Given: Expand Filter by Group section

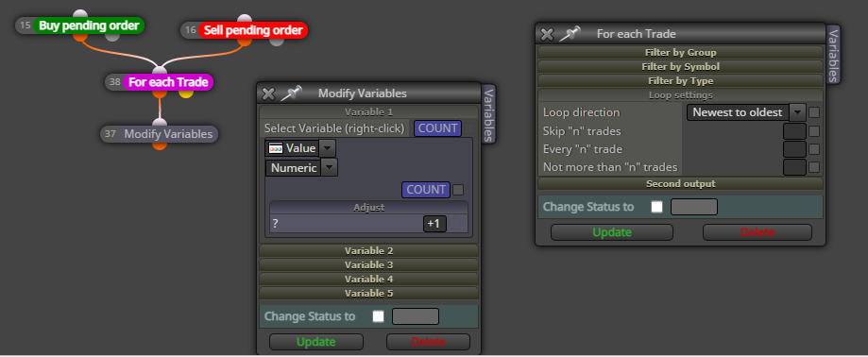Looking at the screenshot, I should coord(680,53).
